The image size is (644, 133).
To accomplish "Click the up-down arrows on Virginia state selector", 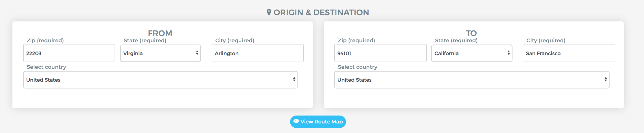I will click(x=197, y=53).
